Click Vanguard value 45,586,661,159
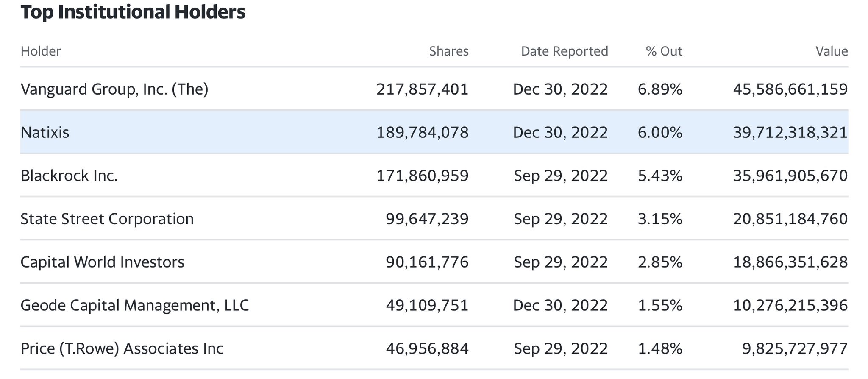 pyautogui.click(x=790, y=89)
